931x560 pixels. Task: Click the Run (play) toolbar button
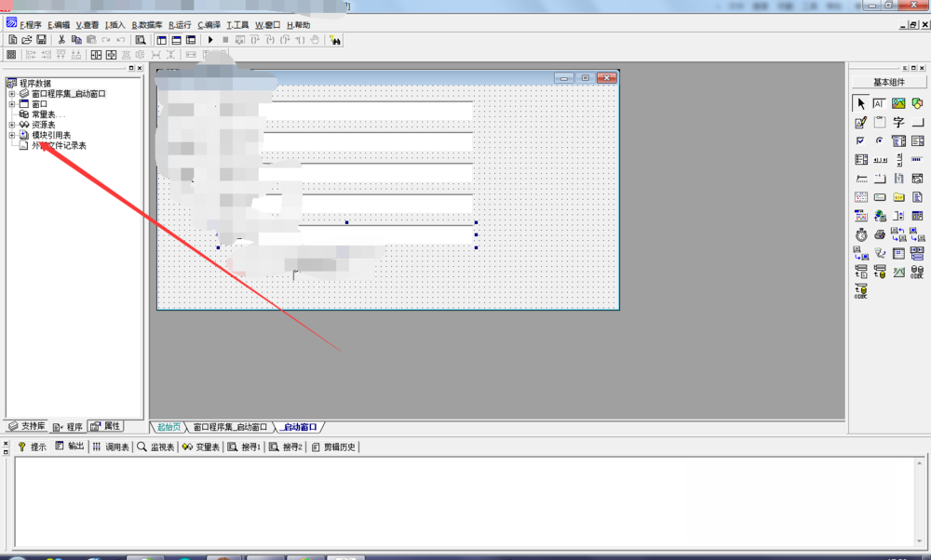pyautogui.click(x=210, y=40)
